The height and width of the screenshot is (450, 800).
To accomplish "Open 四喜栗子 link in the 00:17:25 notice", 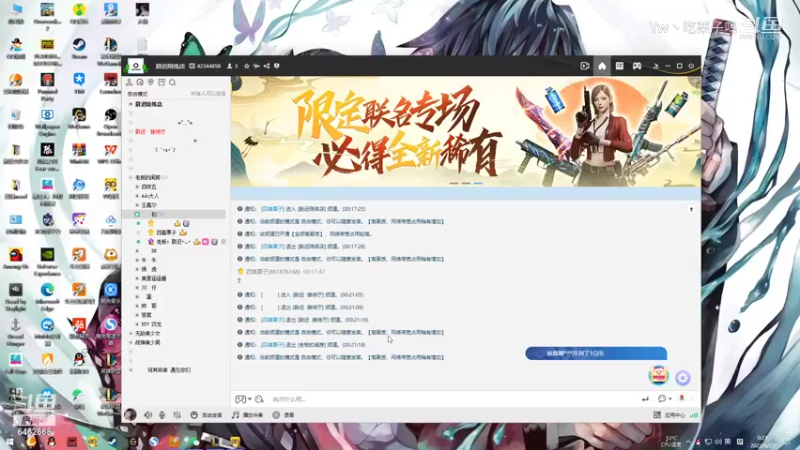I will coord(272,209).
